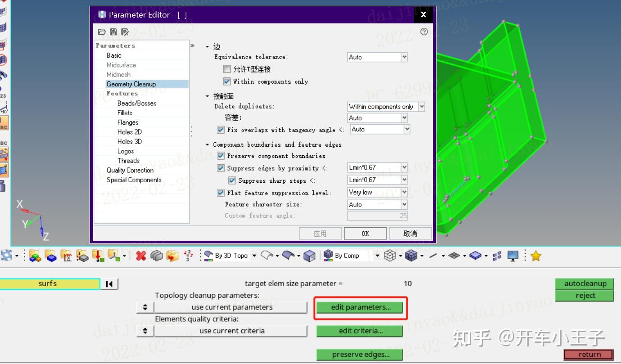Open the By Comp element color dropdown
Image resolution: width=621 pixels, height=364 pixels.
(x=377, y=256)
